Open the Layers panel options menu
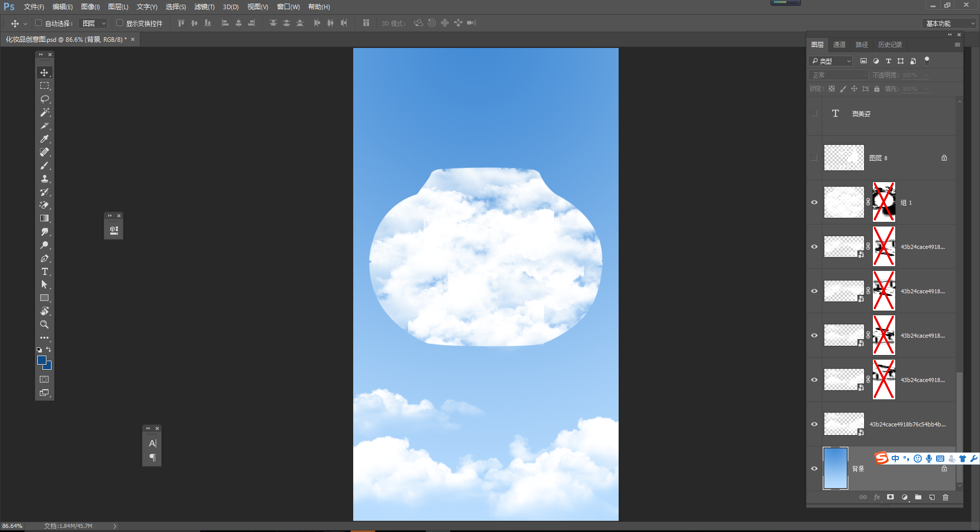 958,45
